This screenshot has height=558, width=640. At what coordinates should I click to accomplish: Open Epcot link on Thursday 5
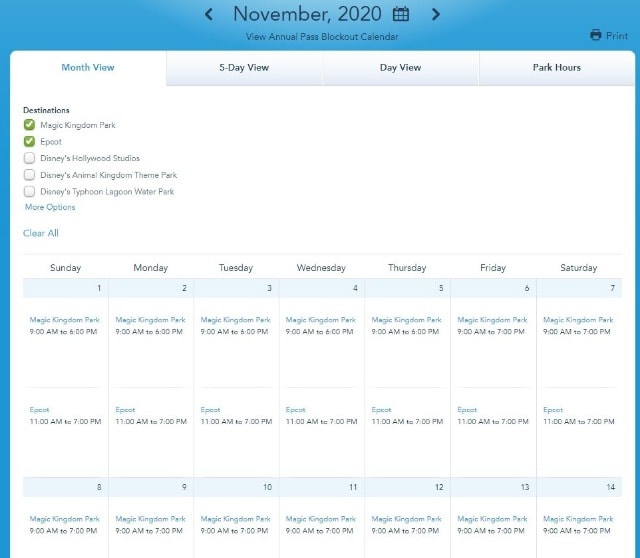pyautogui.click(x=381, y=410)
